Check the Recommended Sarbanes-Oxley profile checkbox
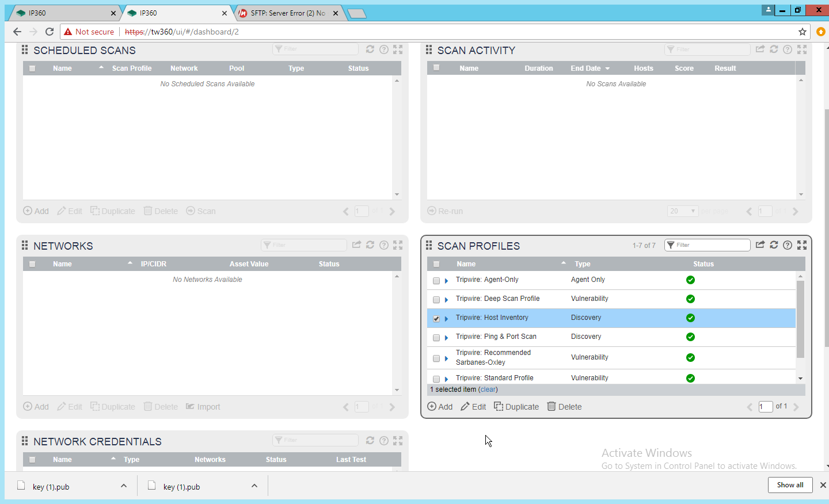This screenshot has width=829, height=504. [x=436, y=358]
